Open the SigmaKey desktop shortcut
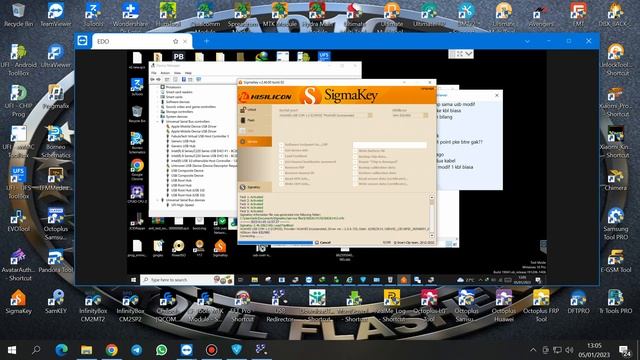This screenshot has height=360, width=640. click(x=18, y=302)
